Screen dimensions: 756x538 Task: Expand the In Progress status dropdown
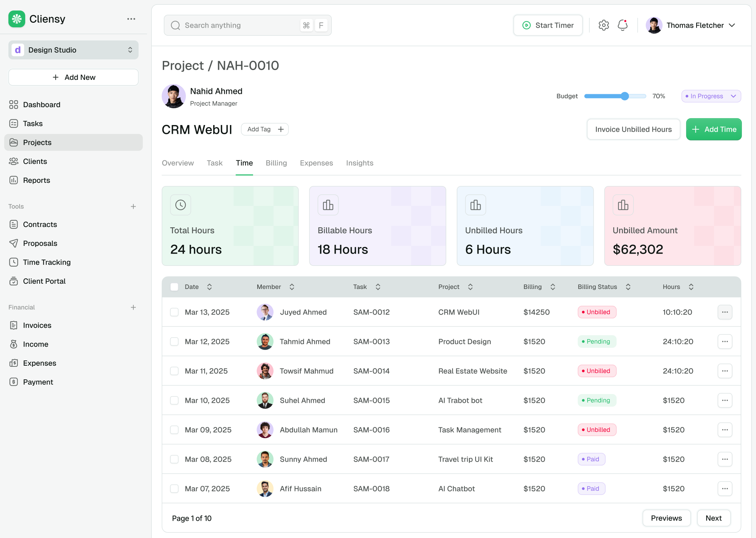point(710,96)
